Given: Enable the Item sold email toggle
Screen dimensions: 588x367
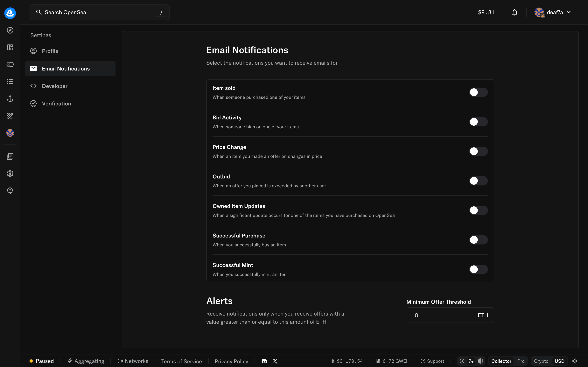Looking at the screenshot, I should click(478, 92).
